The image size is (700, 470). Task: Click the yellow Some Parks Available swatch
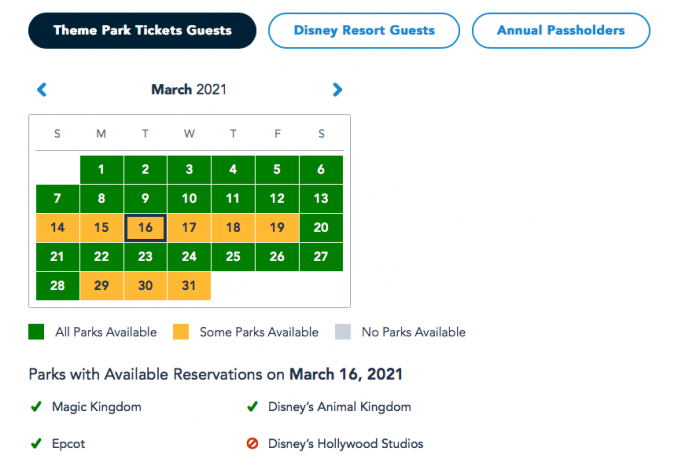tap(183, 332)
